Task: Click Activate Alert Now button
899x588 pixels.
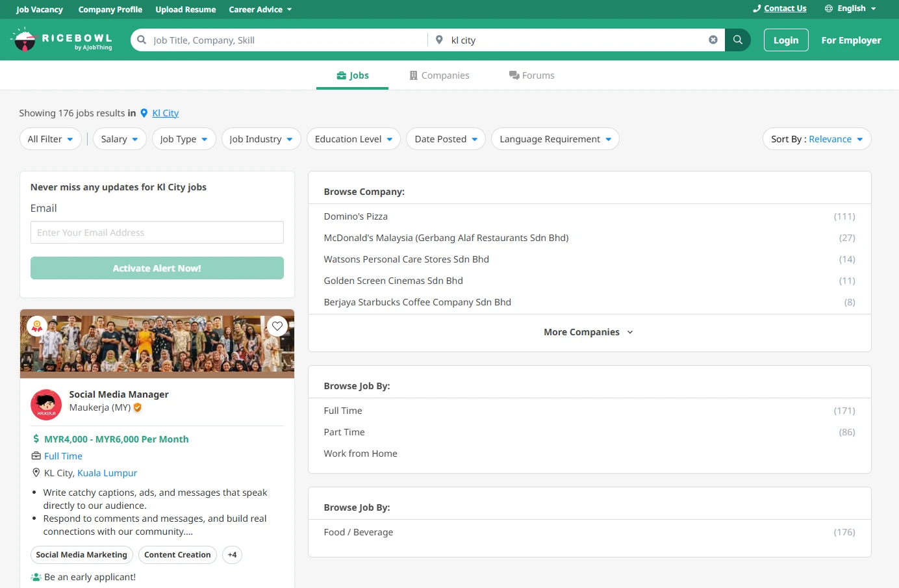Action: click(x=157, y=268)
